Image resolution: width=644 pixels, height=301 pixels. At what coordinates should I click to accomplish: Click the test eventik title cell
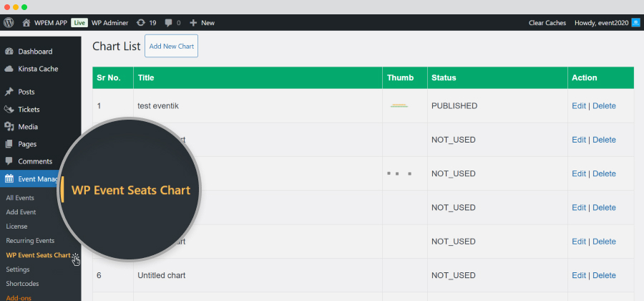(258, 105)
